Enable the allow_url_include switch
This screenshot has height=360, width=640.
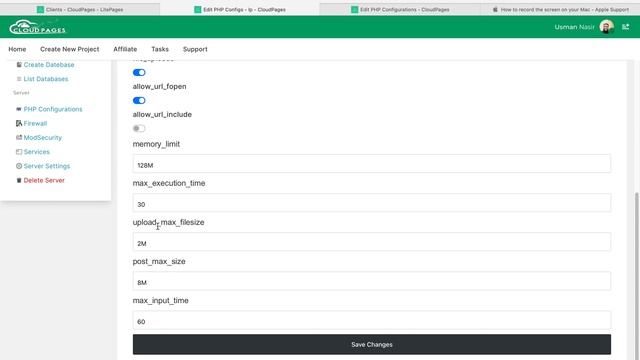point(139,129)
